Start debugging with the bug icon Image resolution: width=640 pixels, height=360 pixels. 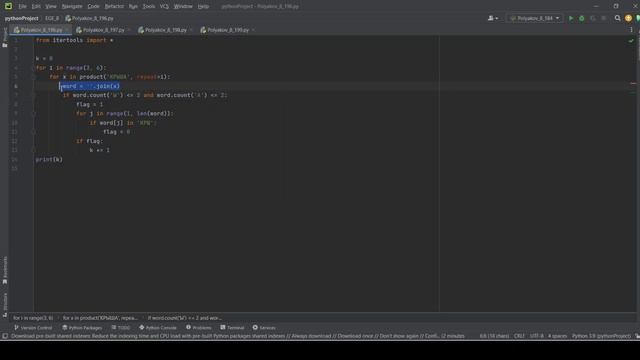pyautogui.click(x=582, y=18)
